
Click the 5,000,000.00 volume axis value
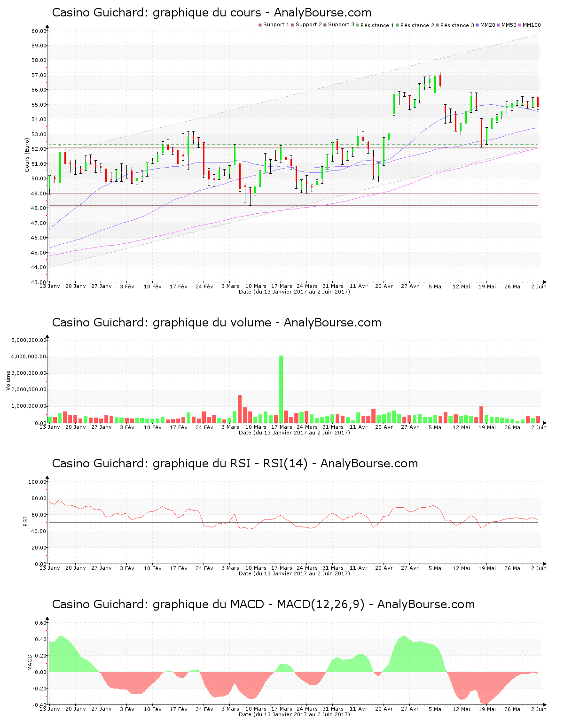pyautogui.click(x=30, y=340)
